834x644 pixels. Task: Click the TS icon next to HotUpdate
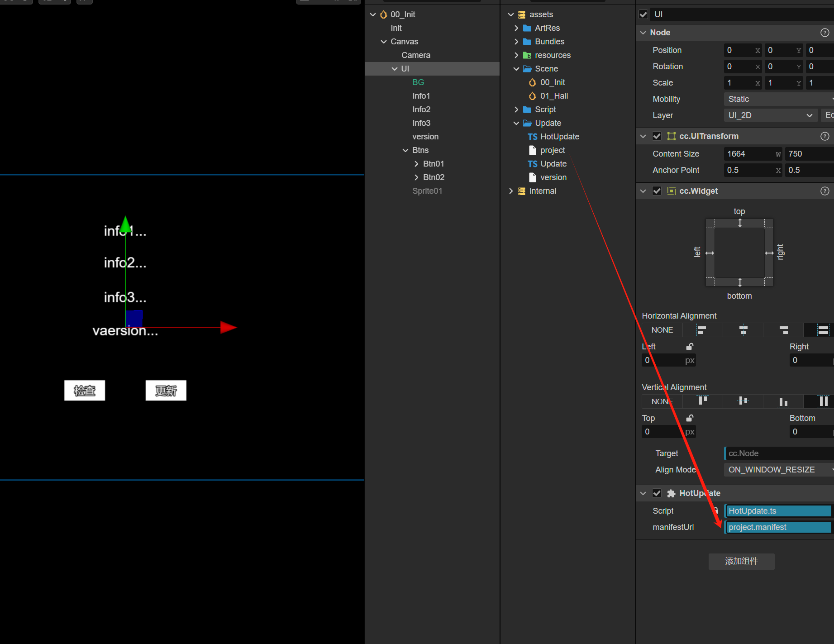(533, 137)
